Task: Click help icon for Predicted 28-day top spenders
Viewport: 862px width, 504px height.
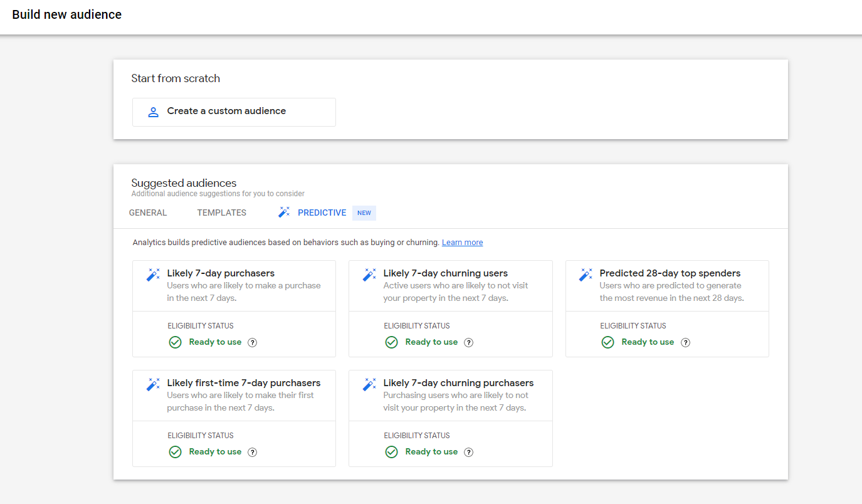Action: 686,342
